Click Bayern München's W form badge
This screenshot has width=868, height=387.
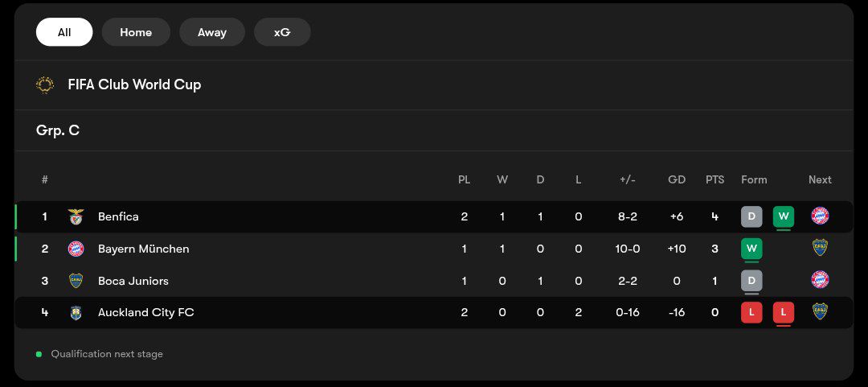[751, 249]
